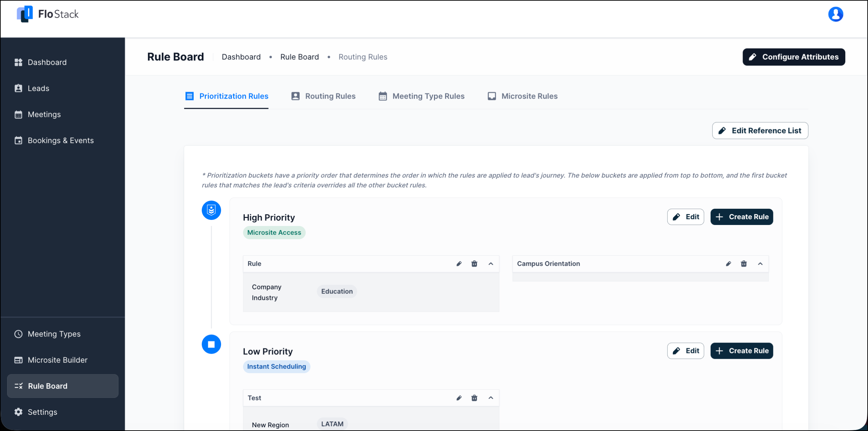The height and width of the screenshot is (431, 868).
Task: Click the Low Priority bucket circle icon
Action: 211,344
